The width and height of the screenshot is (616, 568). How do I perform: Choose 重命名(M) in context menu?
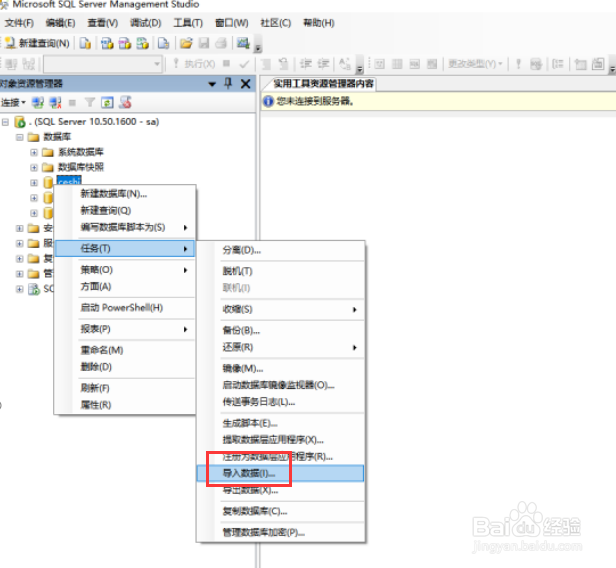125,350
